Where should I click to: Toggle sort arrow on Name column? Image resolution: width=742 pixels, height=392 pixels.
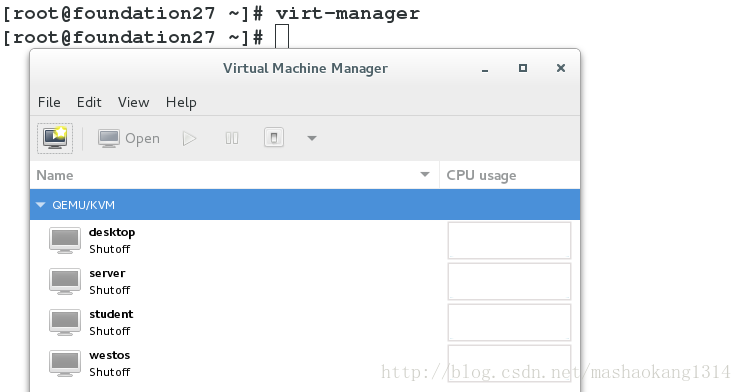[425, 175]
